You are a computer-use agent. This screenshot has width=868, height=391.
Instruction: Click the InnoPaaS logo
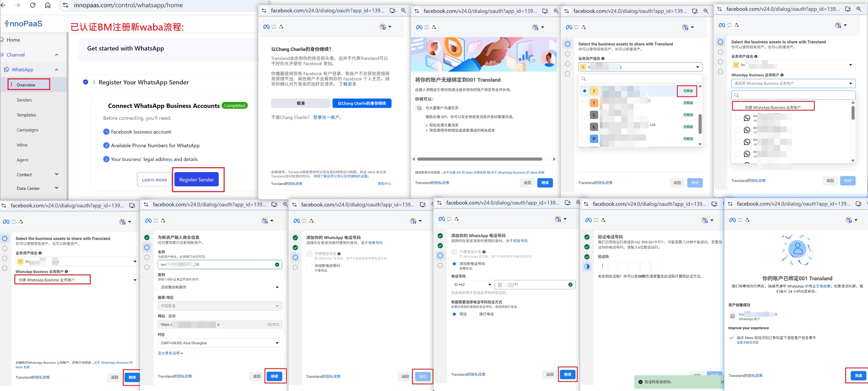pos(23,24)
